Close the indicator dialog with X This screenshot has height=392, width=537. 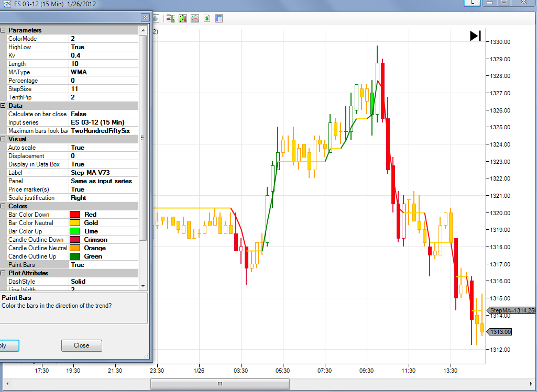pos(145,17)
